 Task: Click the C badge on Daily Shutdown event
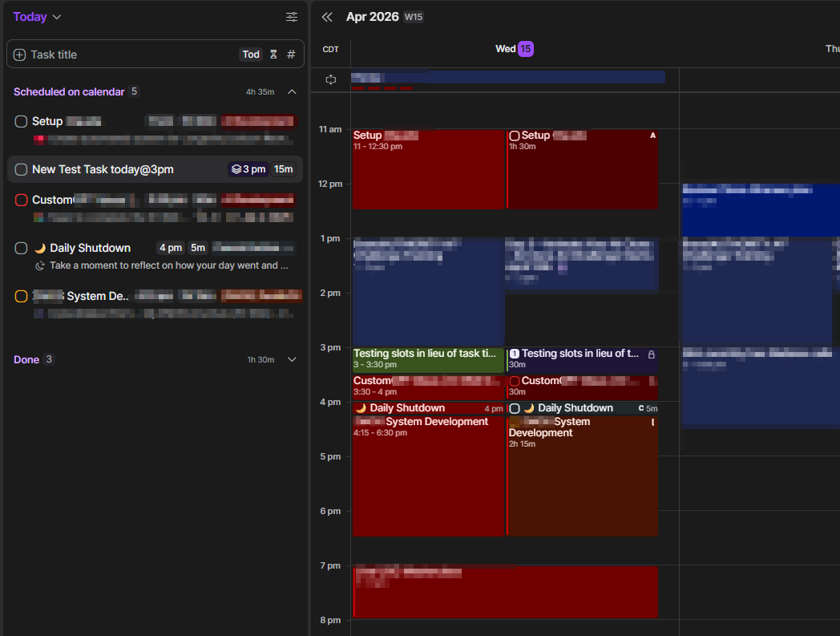641,408
